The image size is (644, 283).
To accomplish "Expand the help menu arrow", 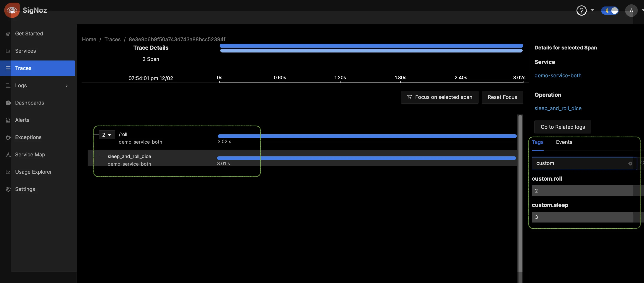I will click(592, 10).
